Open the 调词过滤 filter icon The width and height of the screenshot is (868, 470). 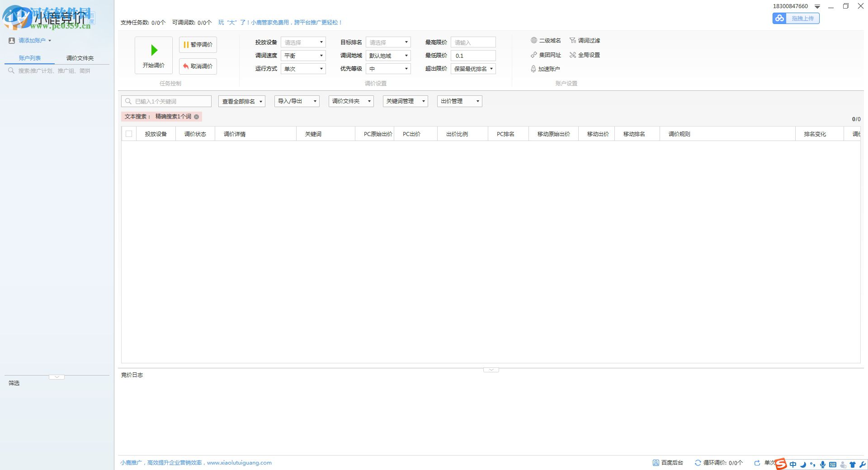pyautogui.click(x=573, y=40)
